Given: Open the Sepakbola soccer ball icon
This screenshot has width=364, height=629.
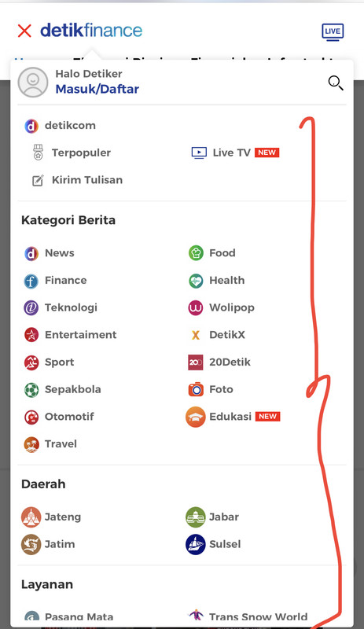Looking at the screenshot, I should [31, 390].
